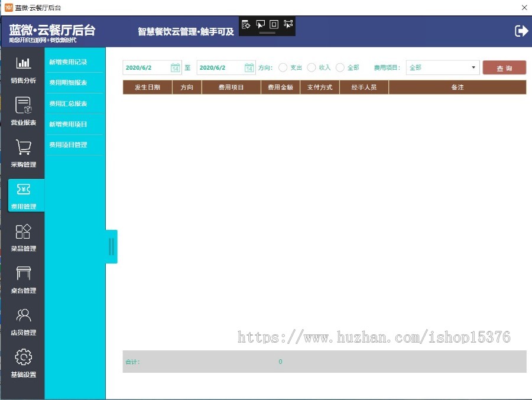Click the 费用项目 column header
Screen dimensions: 532x400
(231, 87)
